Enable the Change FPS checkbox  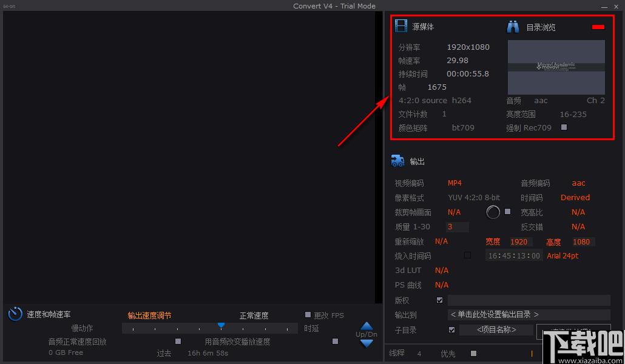click(308, 315)
